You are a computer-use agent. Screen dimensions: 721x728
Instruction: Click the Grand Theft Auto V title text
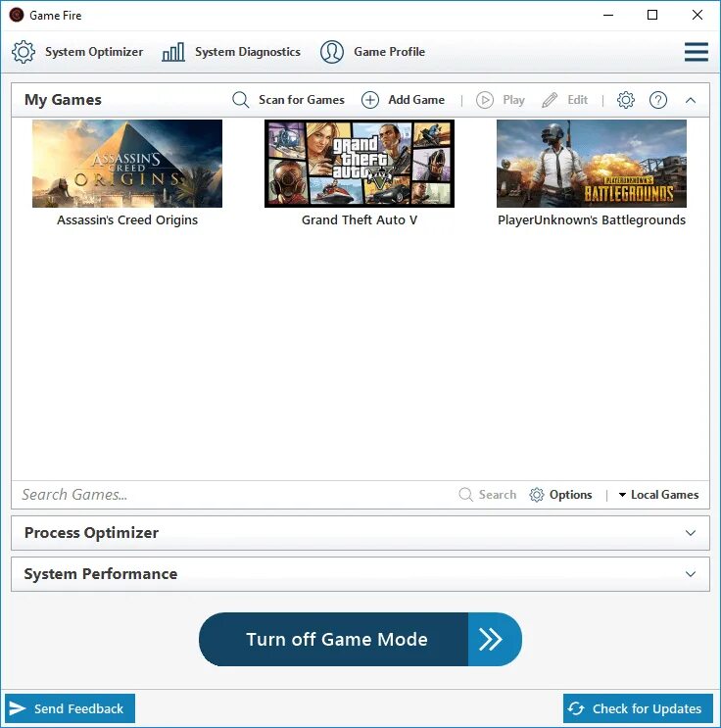tap(360, 220)
